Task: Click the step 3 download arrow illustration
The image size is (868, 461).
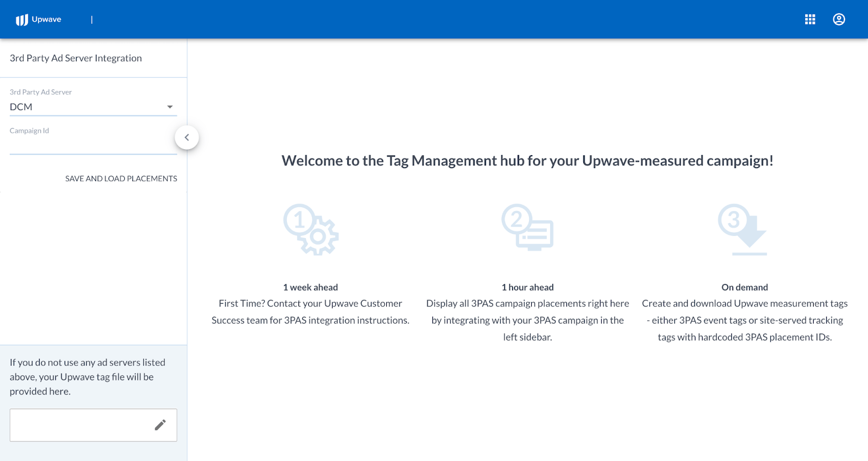Action: pyautogui.click(x=743, y=229)
